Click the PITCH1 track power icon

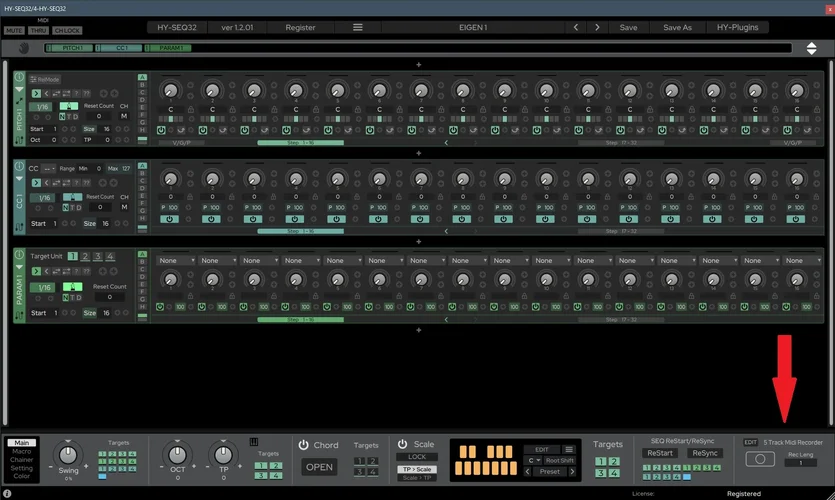tap(19, 78)
